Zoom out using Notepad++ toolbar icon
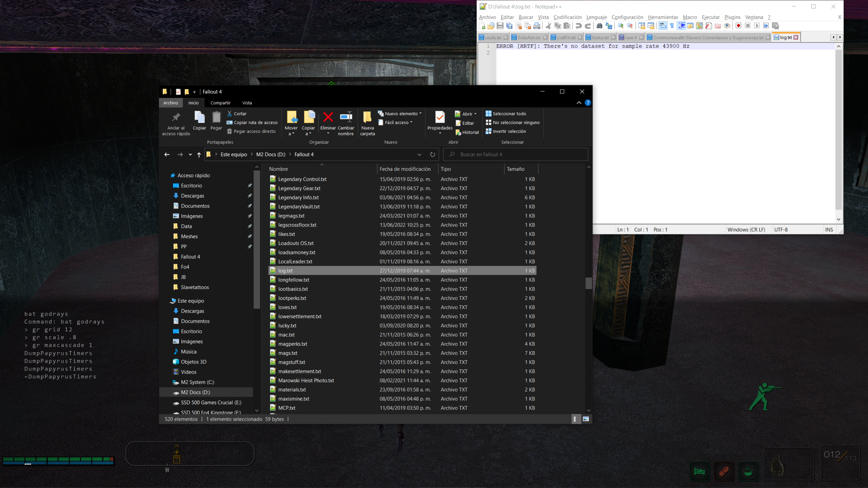 (x=630, y=26)
